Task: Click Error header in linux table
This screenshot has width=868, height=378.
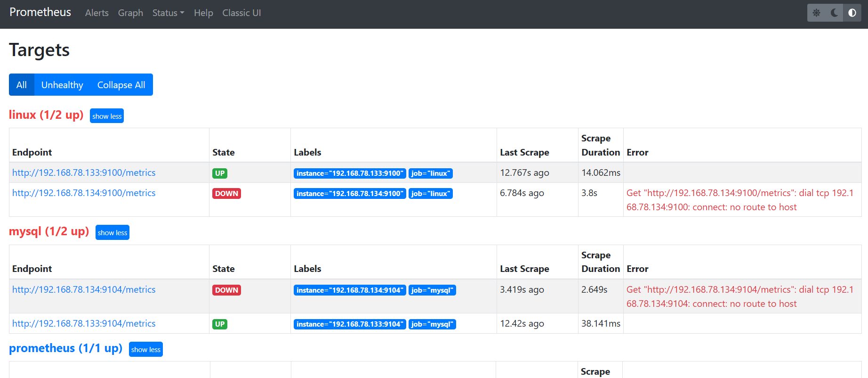Action: 637,152
